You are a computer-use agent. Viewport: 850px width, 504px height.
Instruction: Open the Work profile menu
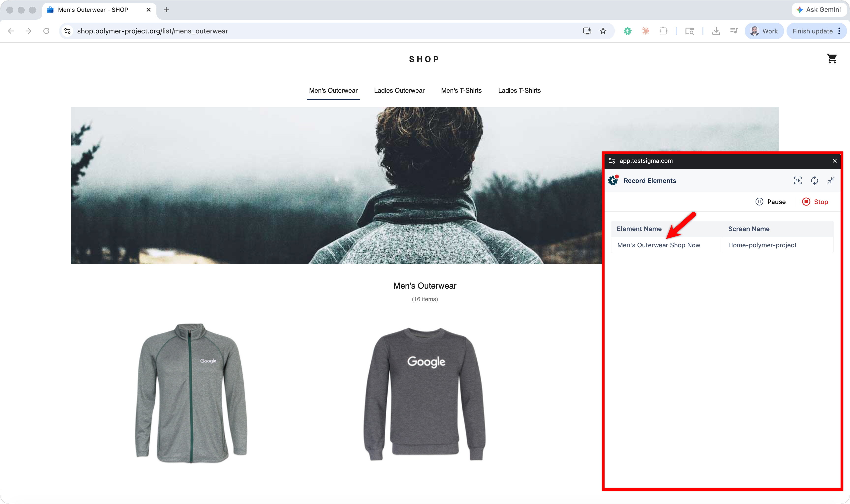coord(764,31)
